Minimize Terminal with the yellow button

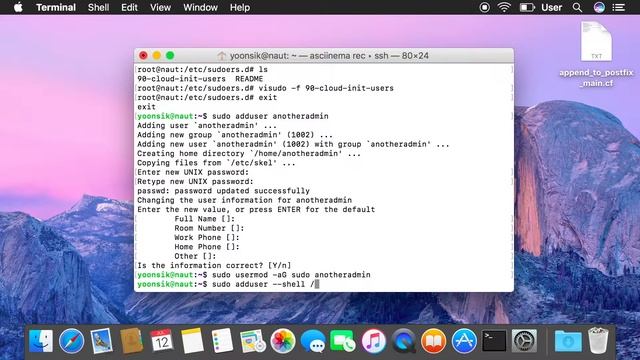click(157, 56)
